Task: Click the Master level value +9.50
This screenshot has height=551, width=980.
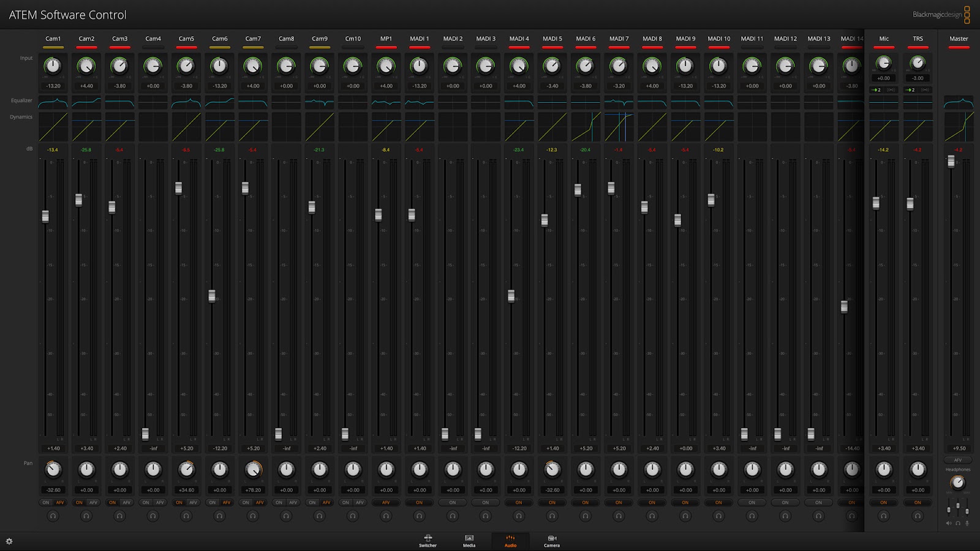Action: [x=959, y=448]
